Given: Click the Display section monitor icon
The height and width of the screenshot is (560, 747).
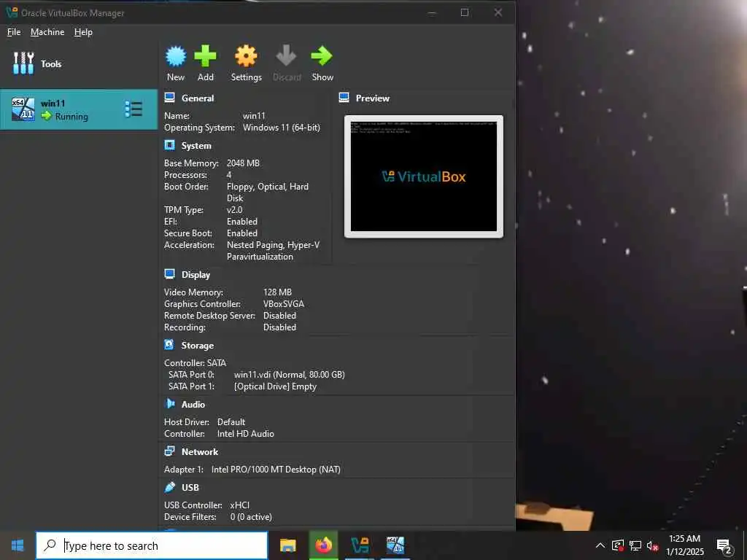Looking at the screenshot, I should coord(169,274).
